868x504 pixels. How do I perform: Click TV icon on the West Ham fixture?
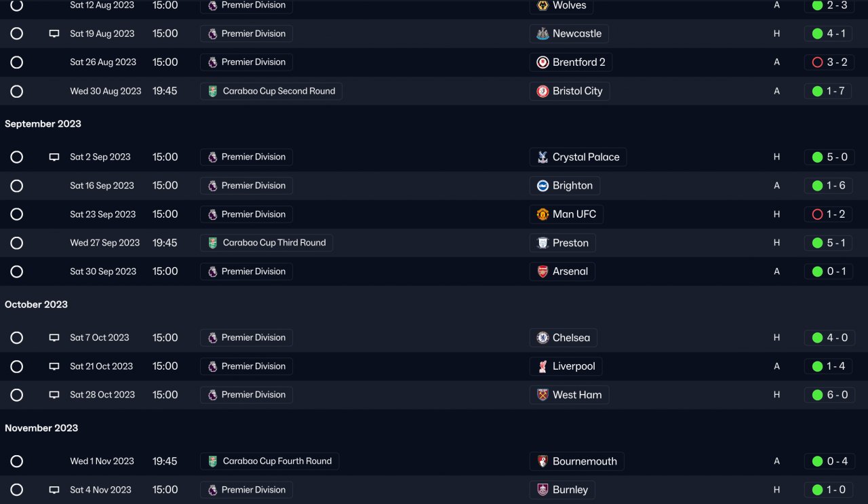coord(54,395)
